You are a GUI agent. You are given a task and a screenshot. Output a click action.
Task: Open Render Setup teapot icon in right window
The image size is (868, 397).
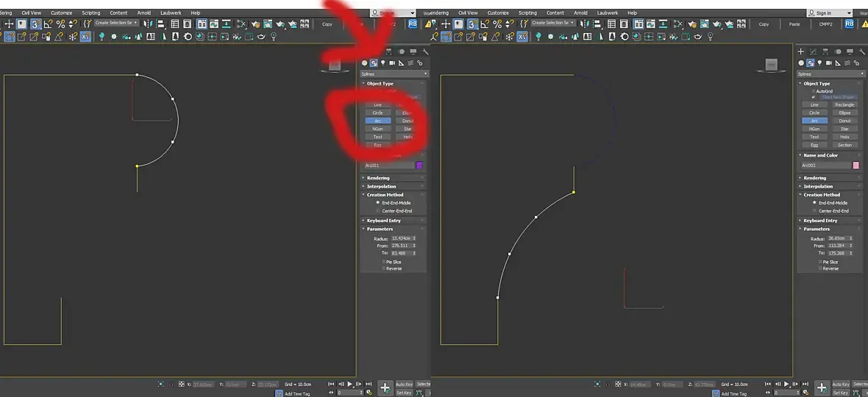pos(693,24)
